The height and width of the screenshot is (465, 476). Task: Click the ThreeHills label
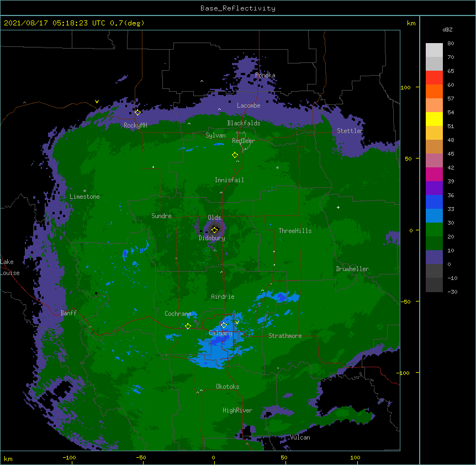point(295,231)
